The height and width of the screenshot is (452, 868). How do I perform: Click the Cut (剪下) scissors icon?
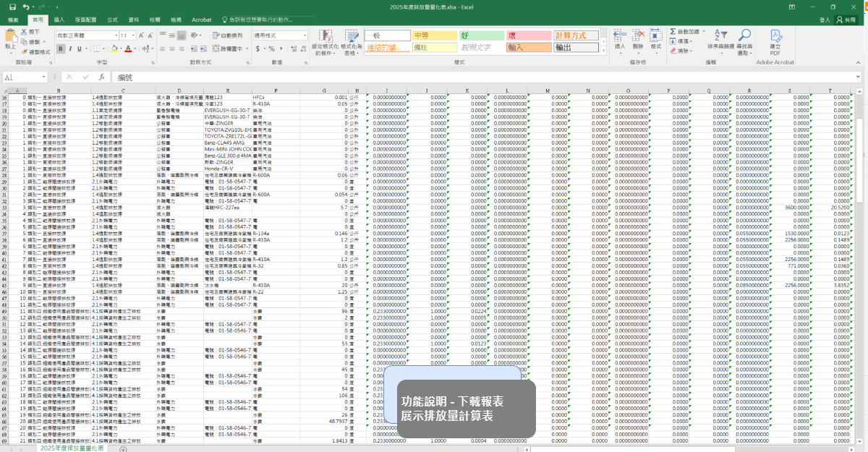[25, 33]
